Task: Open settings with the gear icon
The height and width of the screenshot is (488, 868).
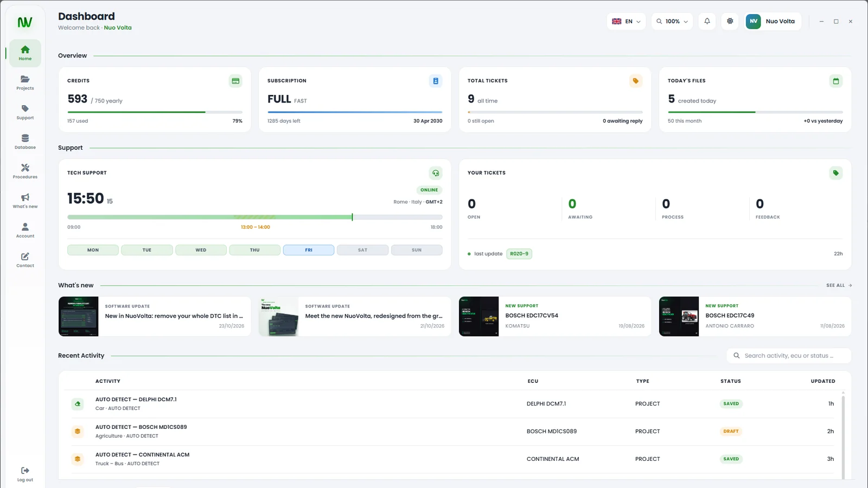Action: tap(730, 21)
